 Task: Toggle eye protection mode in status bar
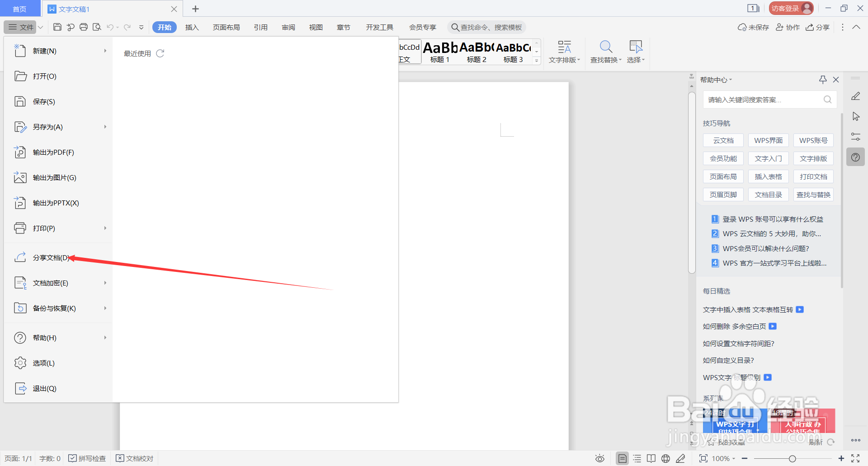click(x=600, y=458)
